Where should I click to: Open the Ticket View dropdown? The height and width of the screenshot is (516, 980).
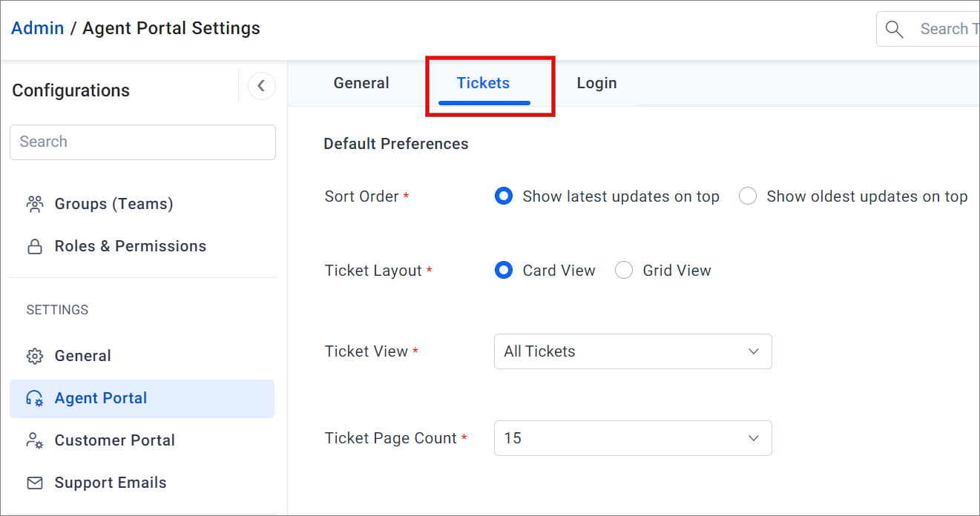click(633, 351)
